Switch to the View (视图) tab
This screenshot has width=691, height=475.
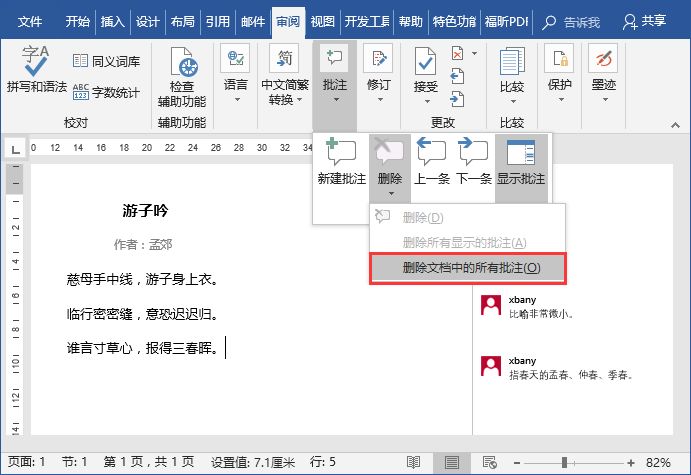click(322, 22)
